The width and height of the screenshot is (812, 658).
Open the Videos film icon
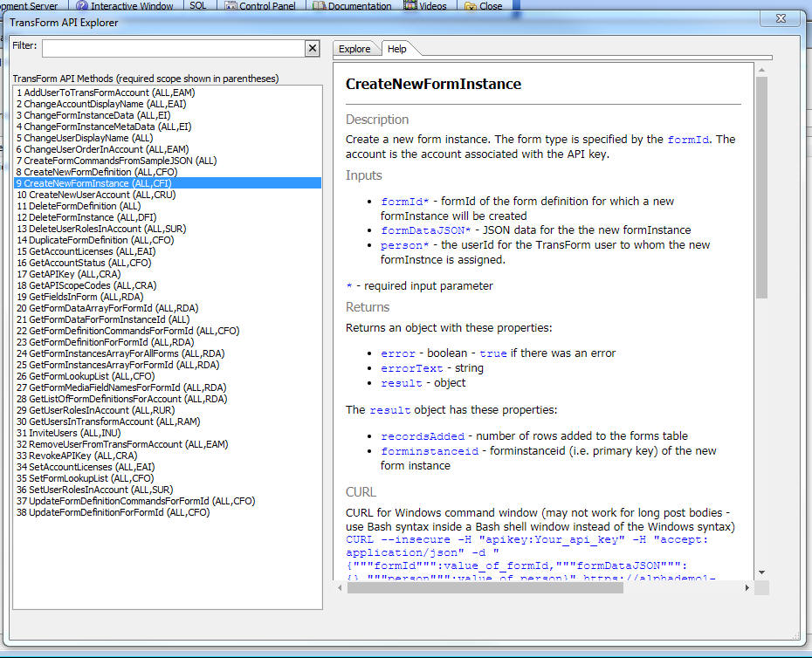tap(410, 5)
